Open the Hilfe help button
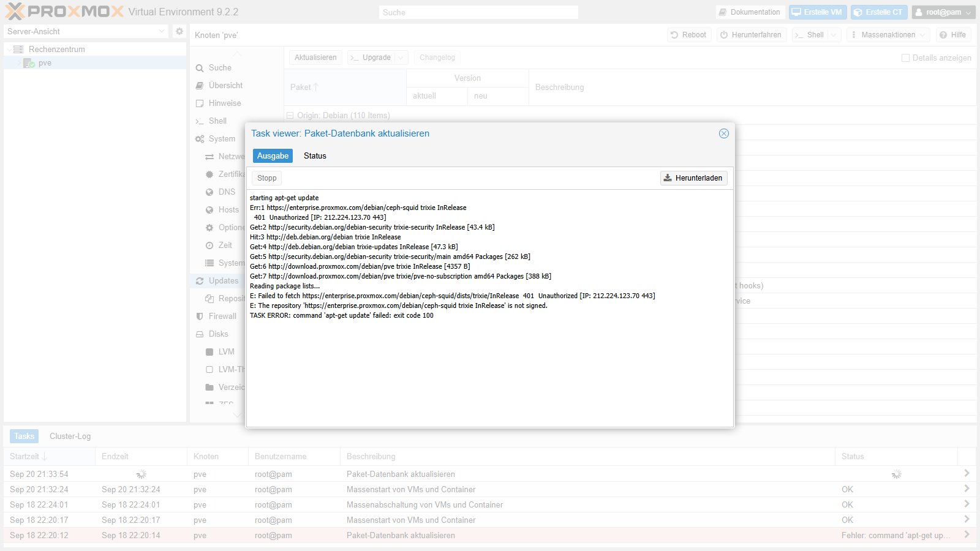This screenshot has width=980, height=551. [x=953, y=35]
